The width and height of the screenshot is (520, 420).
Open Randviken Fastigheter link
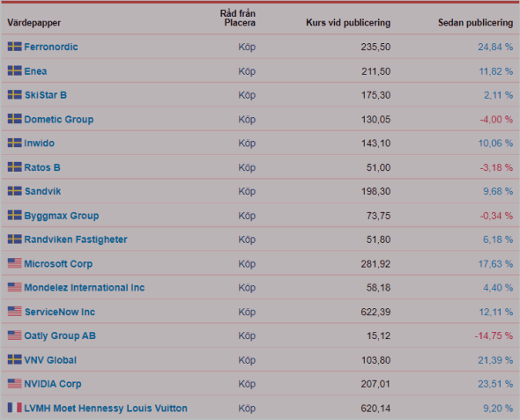(x=76, y=239)
